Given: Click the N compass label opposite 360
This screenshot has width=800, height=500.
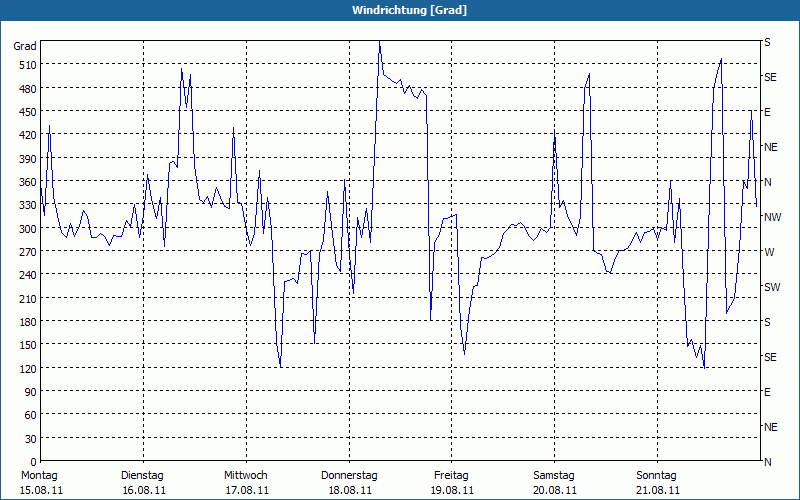Looking at the screenshot, I should coord(768,182).
